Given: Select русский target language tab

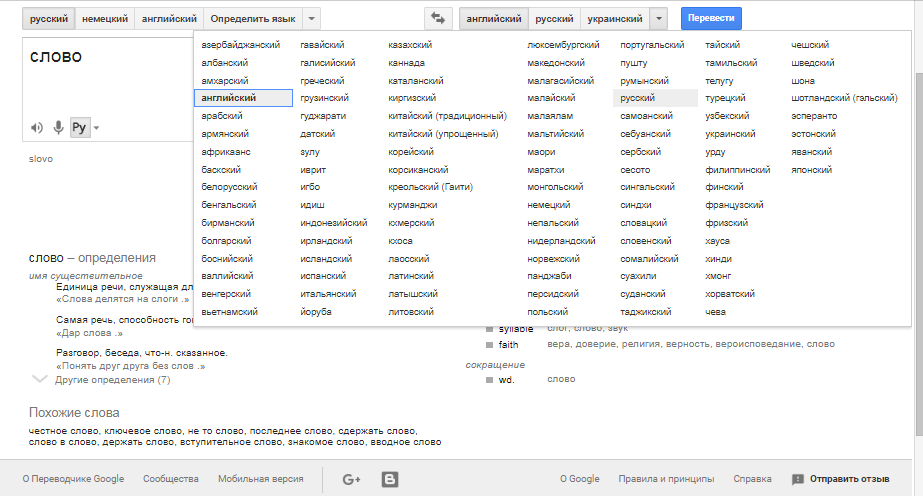Looking at the screenshot, I should pos(555,19).
